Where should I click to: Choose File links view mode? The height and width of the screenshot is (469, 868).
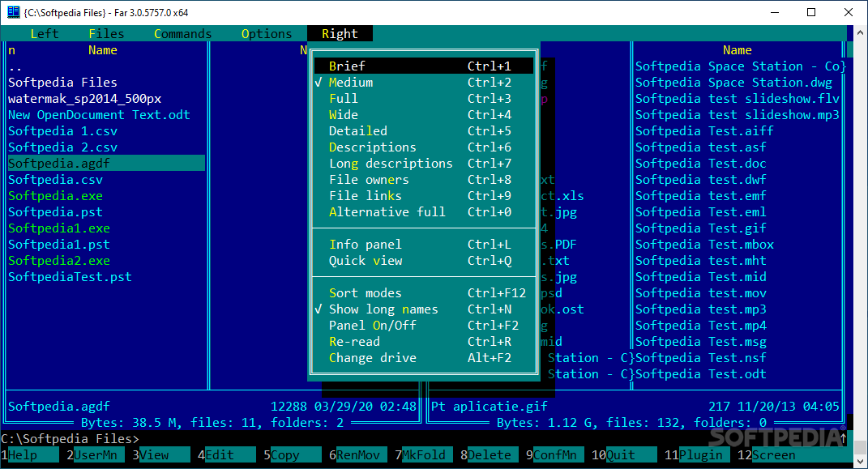[x=424, y=196]
